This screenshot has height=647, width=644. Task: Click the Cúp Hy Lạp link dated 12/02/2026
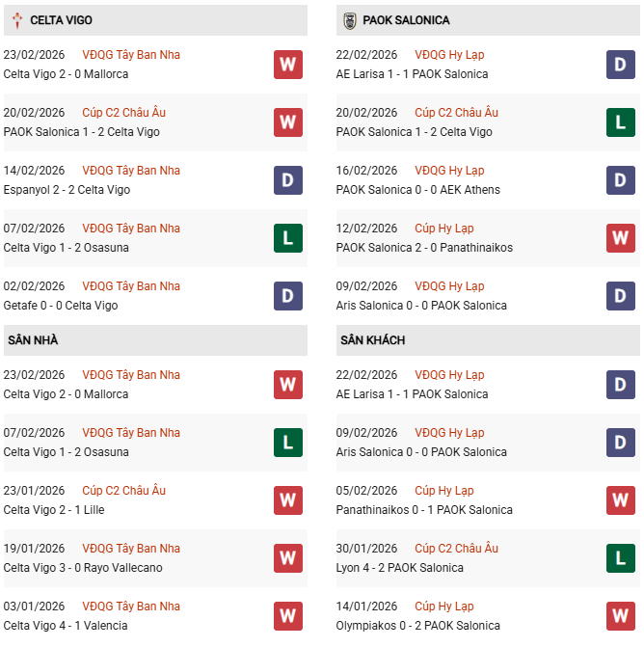point(444,229)
